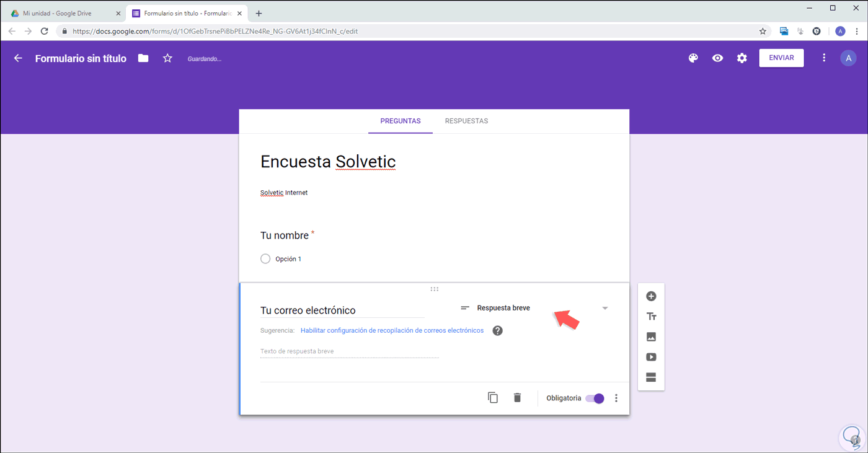Click the Texto de respuesta breve field

tap(350, 351)
